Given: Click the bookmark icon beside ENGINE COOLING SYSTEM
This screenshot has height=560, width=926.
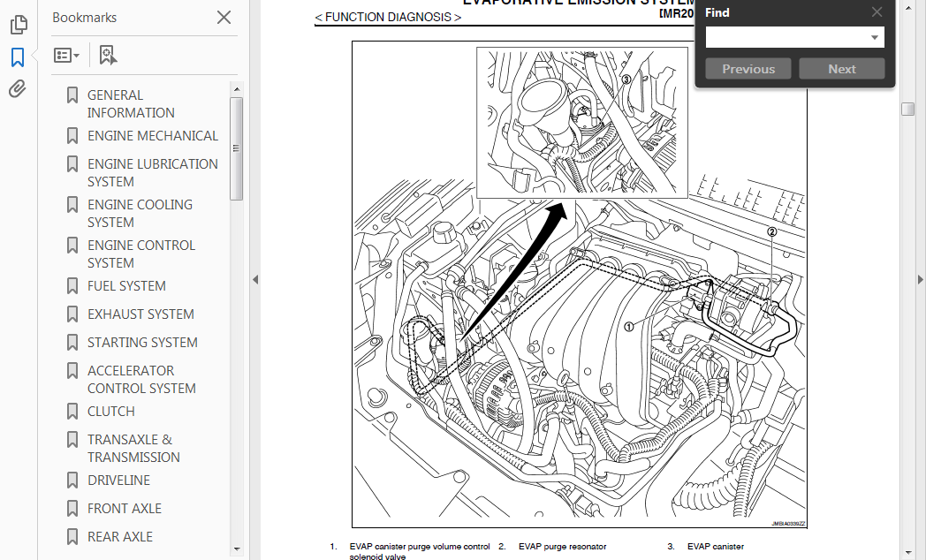Looking at the screenshot, I should coord(72,205).
